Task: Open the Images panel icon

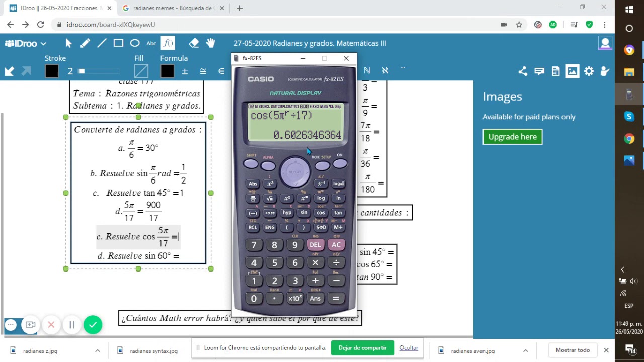Action: (572, 71)
